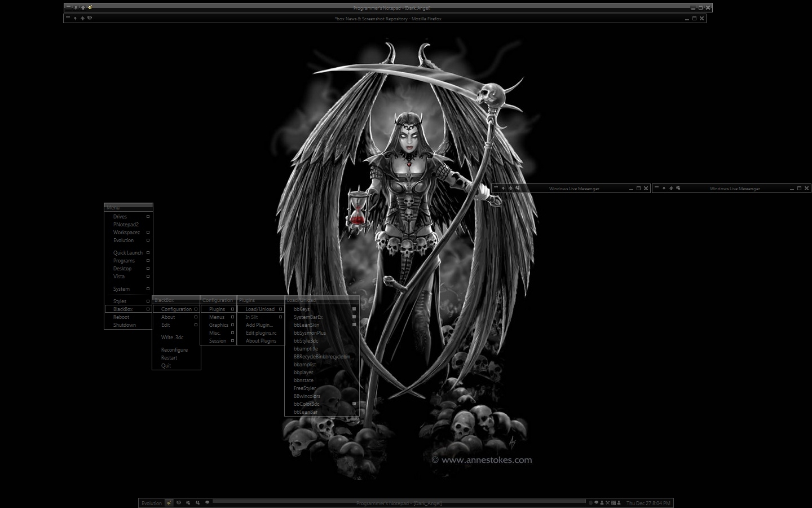Toggle the SystemBarEx plugin
The image size is (812, 508).
pos(322,317)
